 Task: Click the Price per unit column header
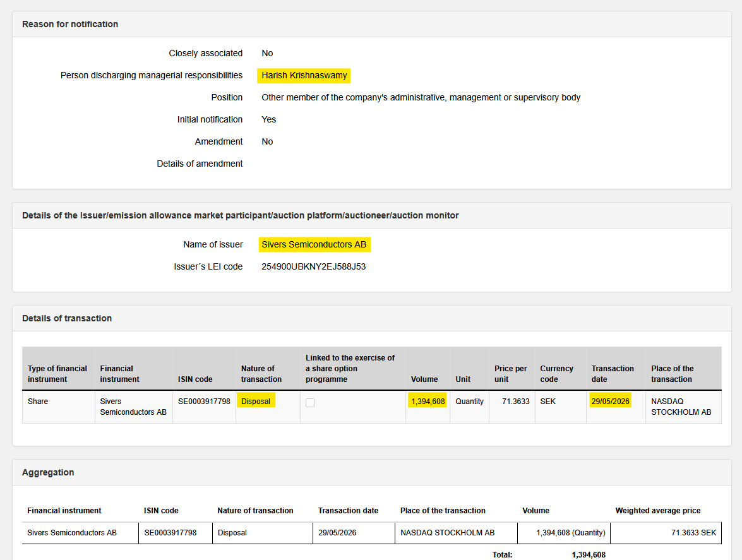pyautogui.click(x=511, y=374)
